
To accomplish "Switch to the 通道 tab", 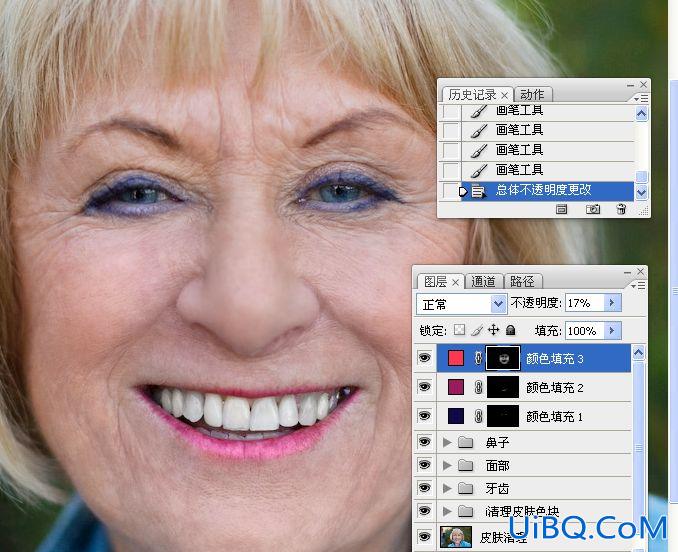I will point(483,282).
